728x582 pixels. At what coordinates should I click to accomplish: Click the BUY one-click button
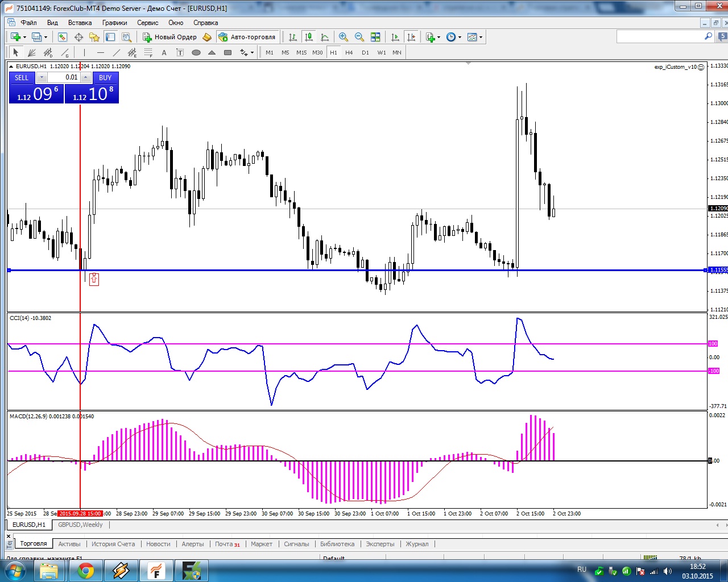(x=105, y=77)
